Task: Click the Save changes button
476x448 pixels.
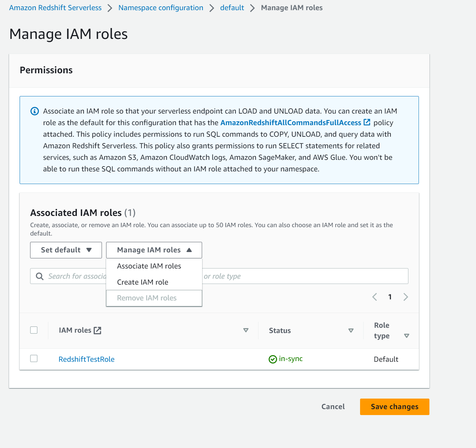Action: tap(394, 407)
